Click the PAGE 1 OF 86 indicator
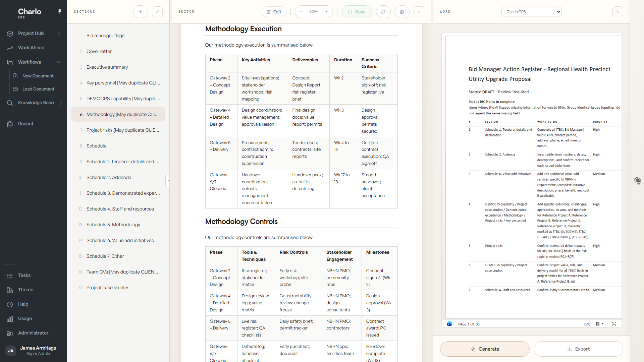This screenshot has width=644, height=362. click(469, 324)
